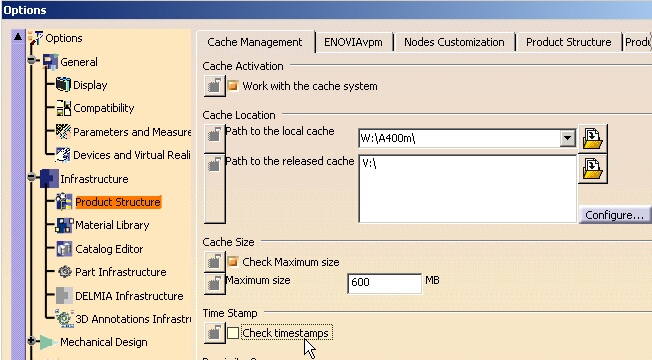Select the Display monitor icon
Viewport: 652px width, 360px height.
(63, 85)
